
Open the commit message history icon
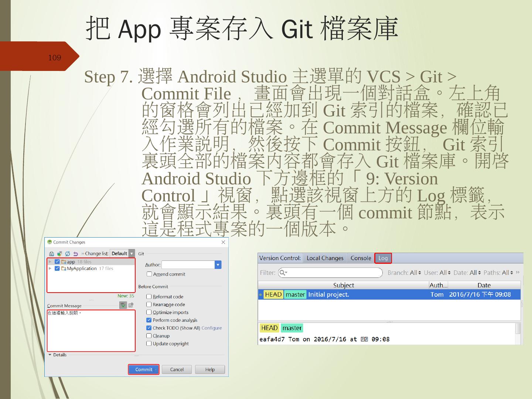[131, 305]
